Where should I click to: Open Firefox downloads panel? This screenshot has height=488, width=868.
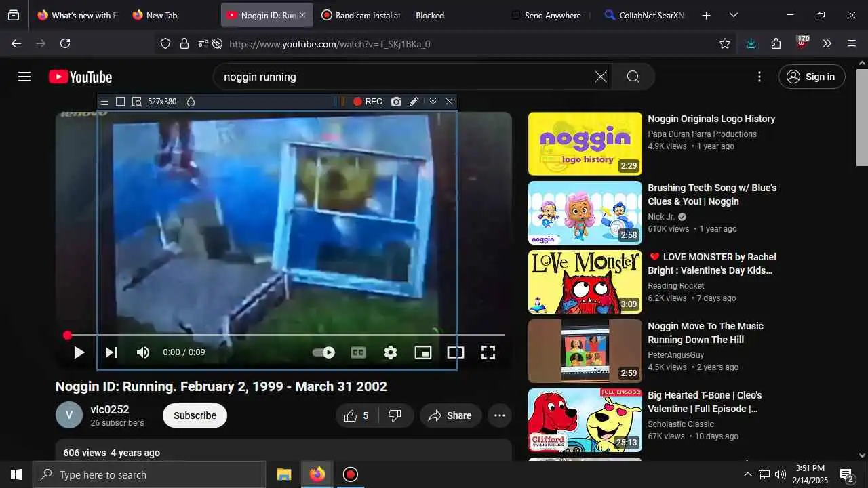tap(751, 43)
